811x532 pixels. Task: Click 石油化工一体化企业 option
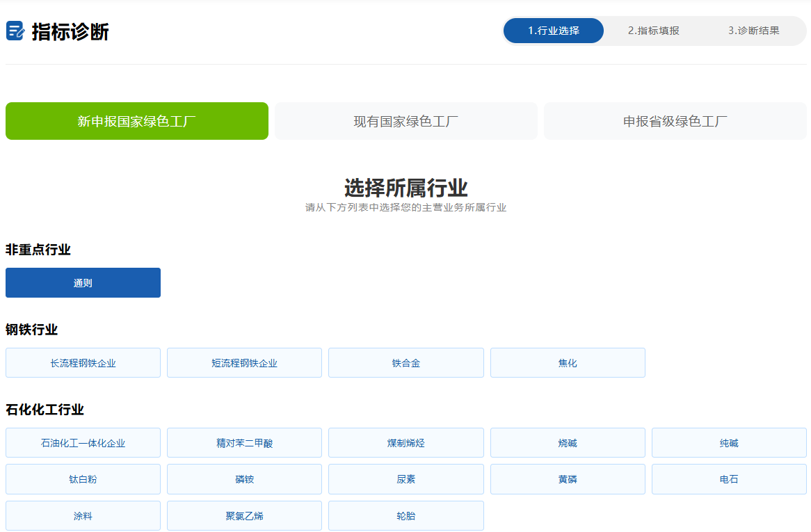pos(83,443)
